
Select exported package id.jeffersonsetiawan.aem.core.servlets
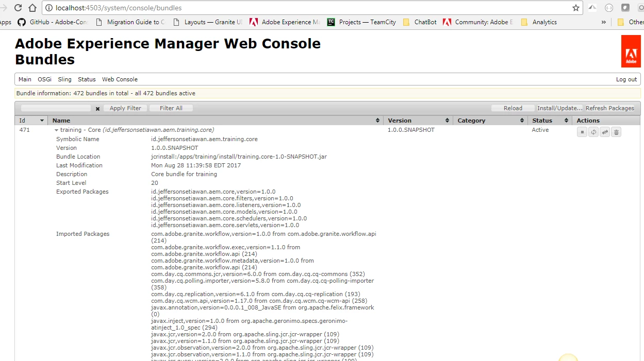[225, 225]
